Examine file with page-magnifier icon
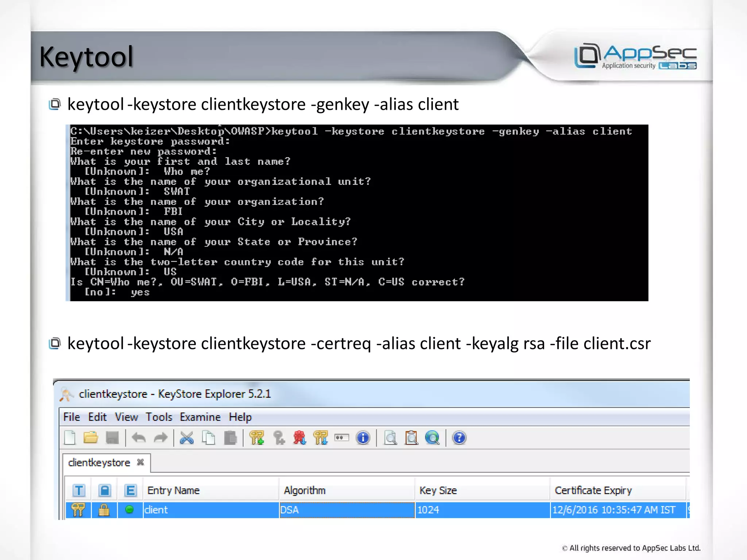The width and height of the screenshot is (747, 560). click(390, 438)
